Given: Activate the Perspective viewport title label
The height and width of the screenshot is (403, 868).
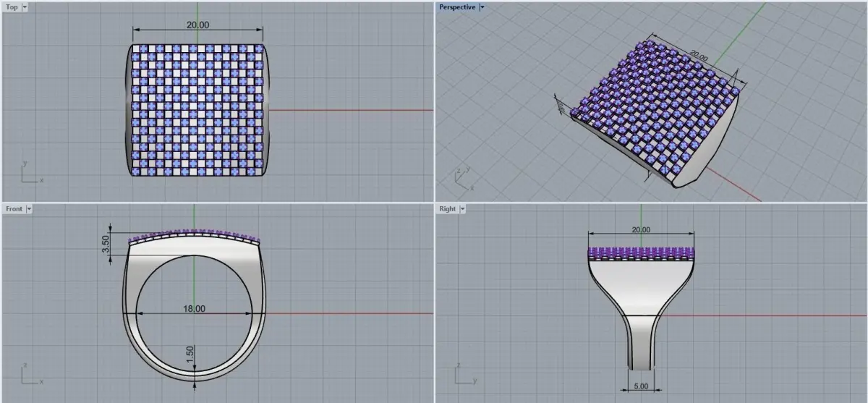Looking at the screenshot, I should coord(458,7).
